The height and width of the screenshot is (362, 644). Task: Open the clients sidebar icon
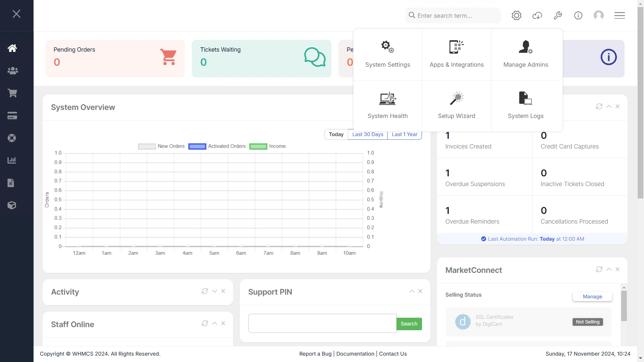(12, 71)
